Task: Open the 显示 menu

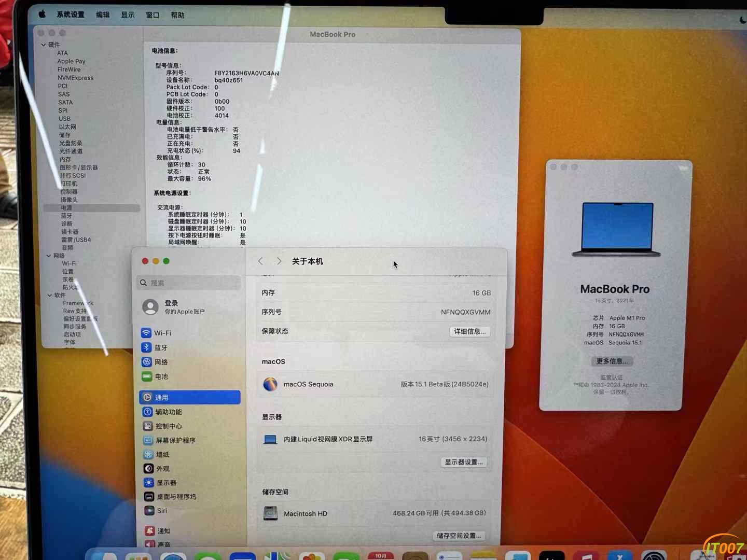Action: [x=128, y=15]
